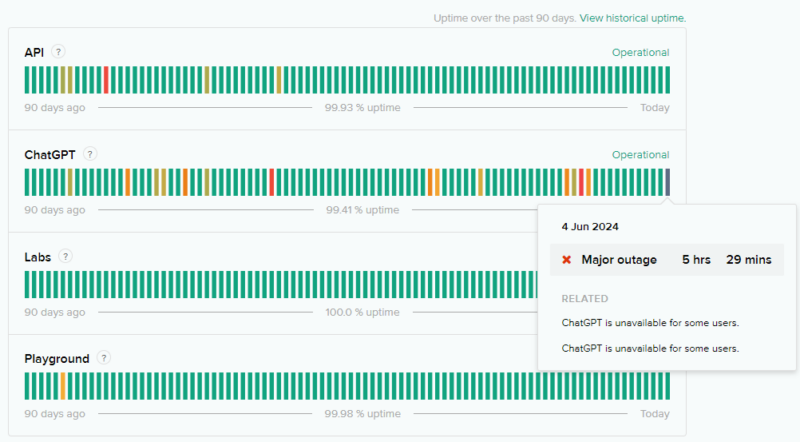Click 90 days ago under Playground bars
The height and width of the screenshot is (442, 800).
coord(55,413)
